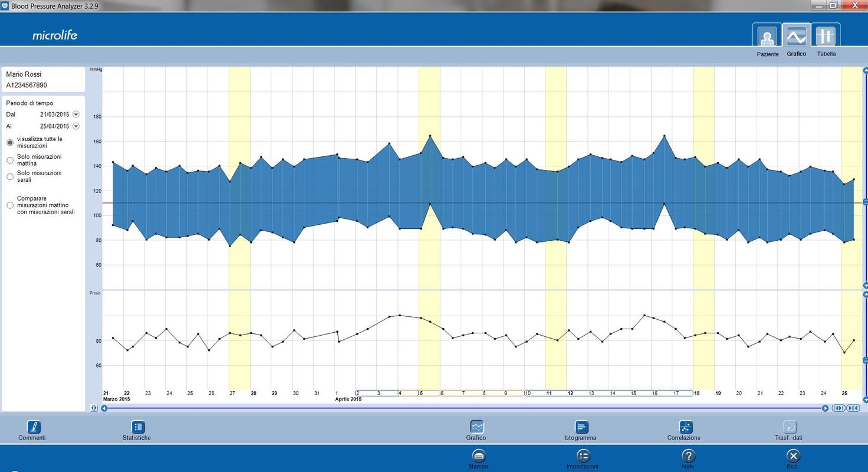Select 'Solo misurazioni serali' radio button

point(10,176)
